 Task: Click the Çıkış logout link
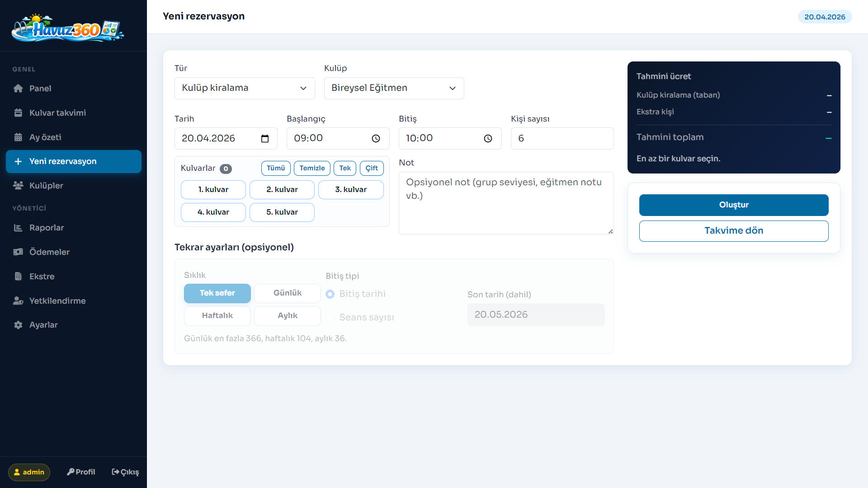[x=125, y=472]
